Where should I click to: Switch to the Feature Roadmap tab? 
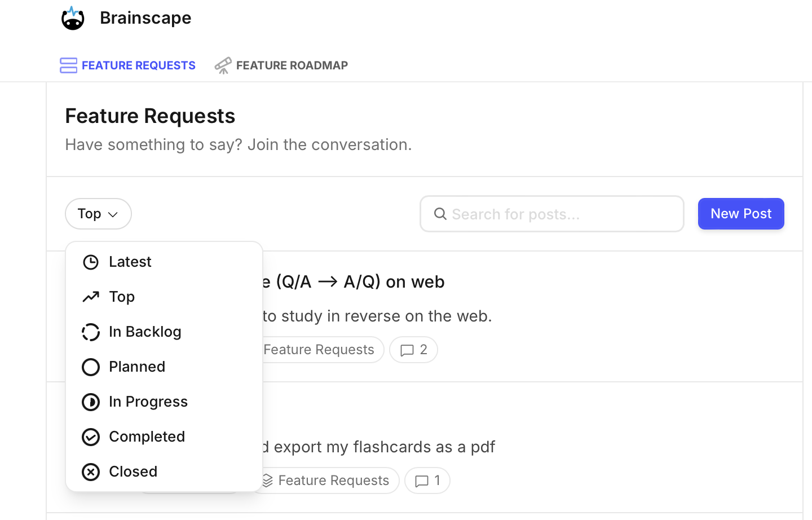(x=281, y=65)
